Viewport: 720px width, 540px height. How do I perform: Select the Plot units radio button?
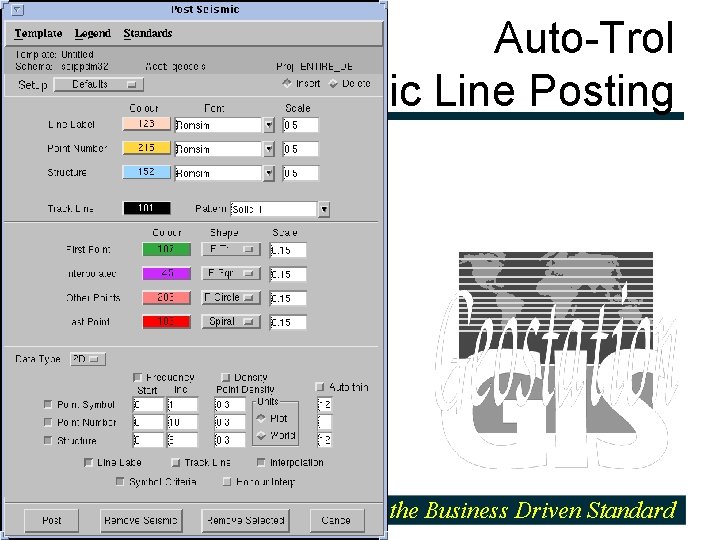click(261, 418)
